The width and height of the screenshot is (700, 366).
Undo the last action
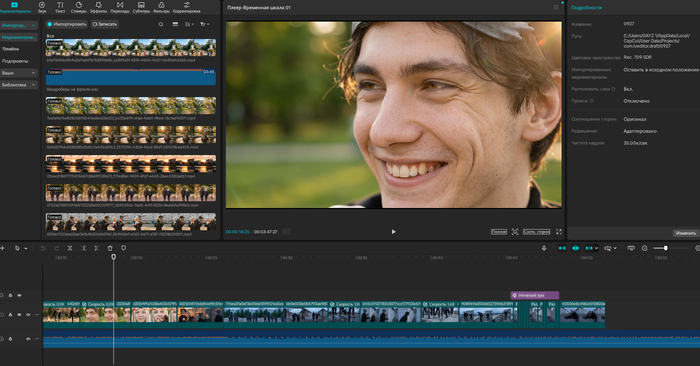coord(43,248)
